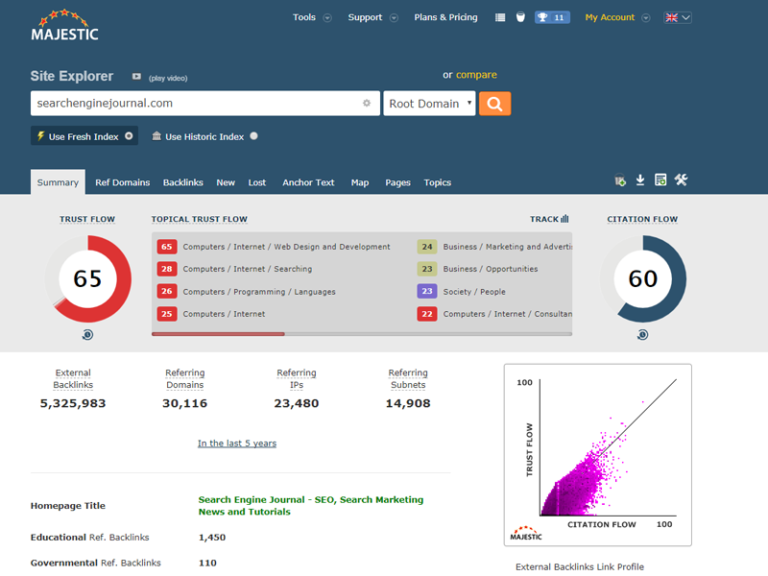Click the Topical Trust Flow heading
This screenshot has height=576, width=768.
pyautogui.click(x=199, y=219)
